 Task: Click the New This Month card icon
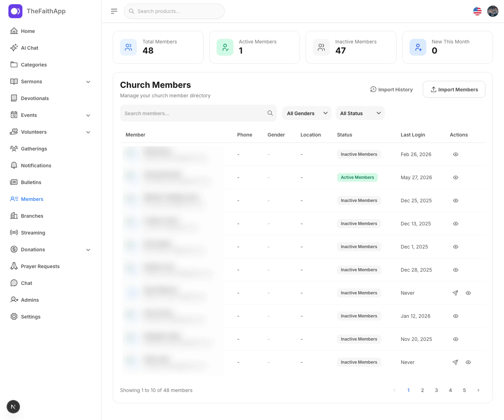[x=418, y=47]
